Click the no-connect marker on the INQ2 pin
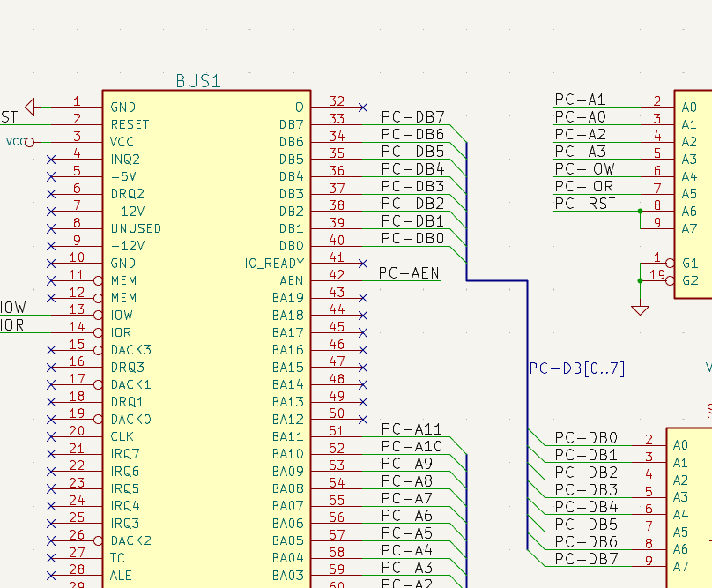Viewport: 712px width, 588px height. (x=52, y=159)
